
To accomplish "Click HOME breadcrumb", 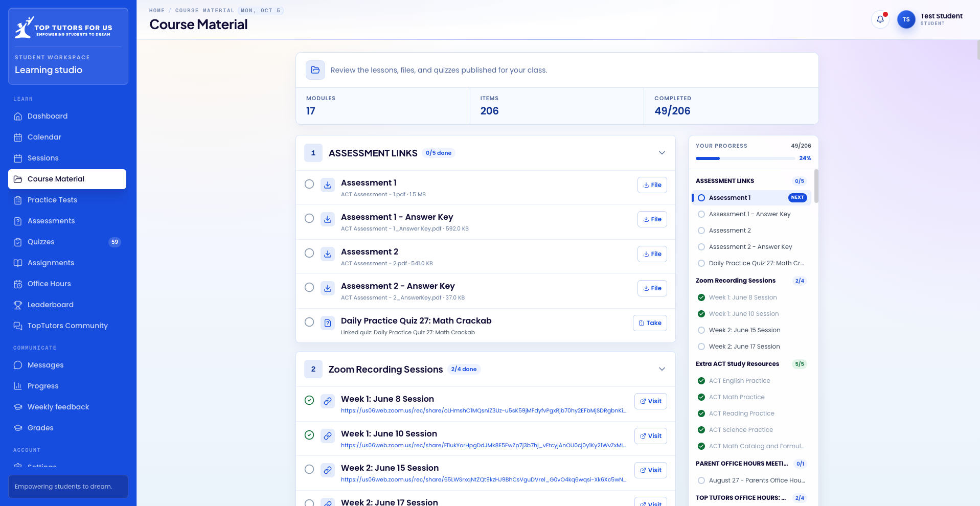I will [x=157, y=10].
